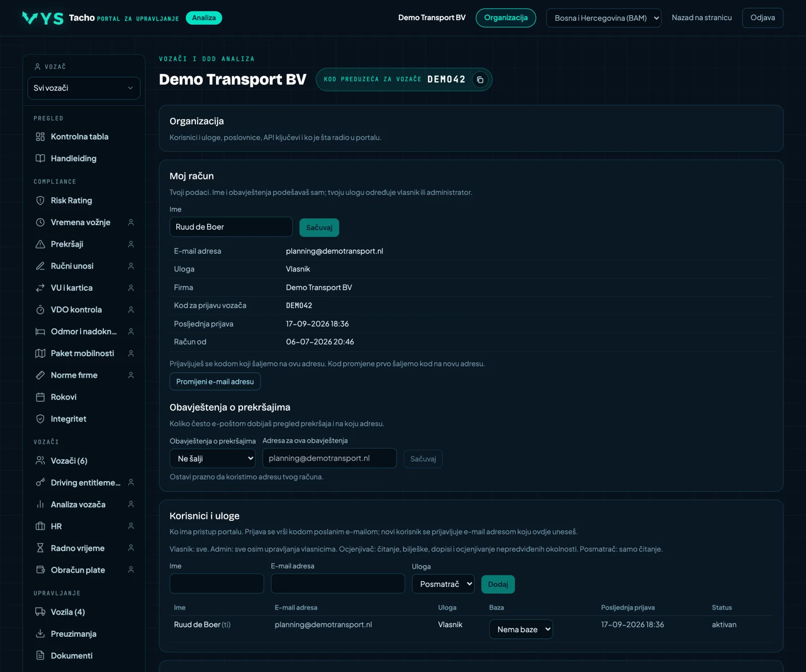
Task: Click the Ime field with Ruud de Boer
Action: (231, 227)
